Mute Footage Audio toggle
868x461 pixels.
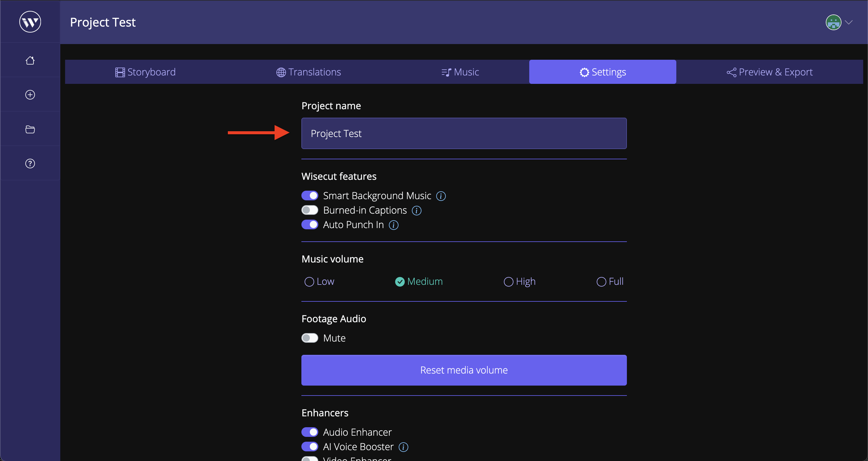pos(310,338)
